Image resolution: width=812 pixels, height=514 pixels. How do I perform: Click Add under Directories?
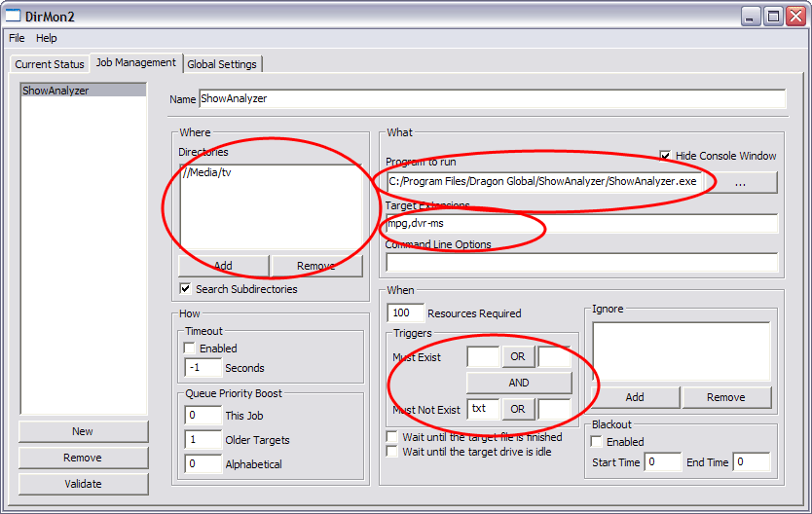[x=223, y=266]
